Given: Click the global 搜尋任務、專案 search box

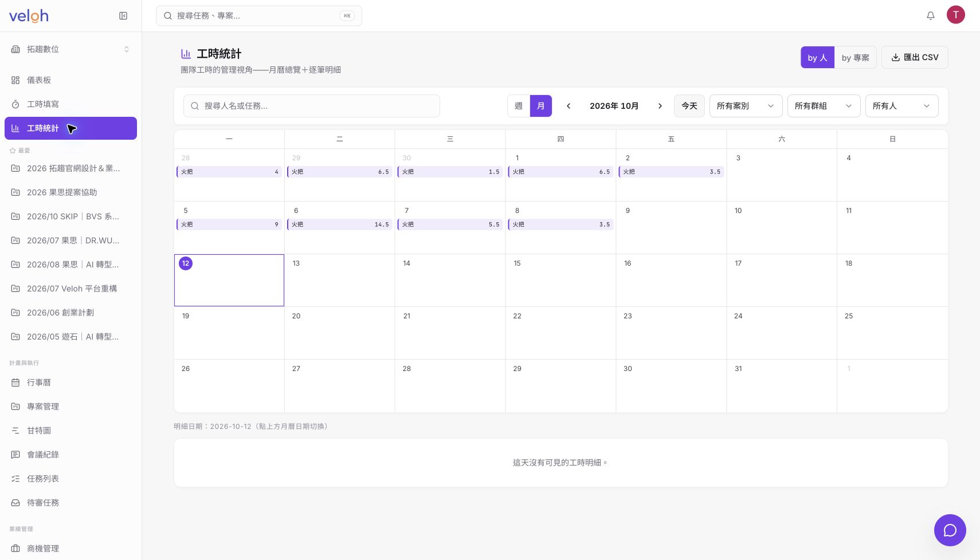Looking at the screenshot, I should [x=259, y=16].
